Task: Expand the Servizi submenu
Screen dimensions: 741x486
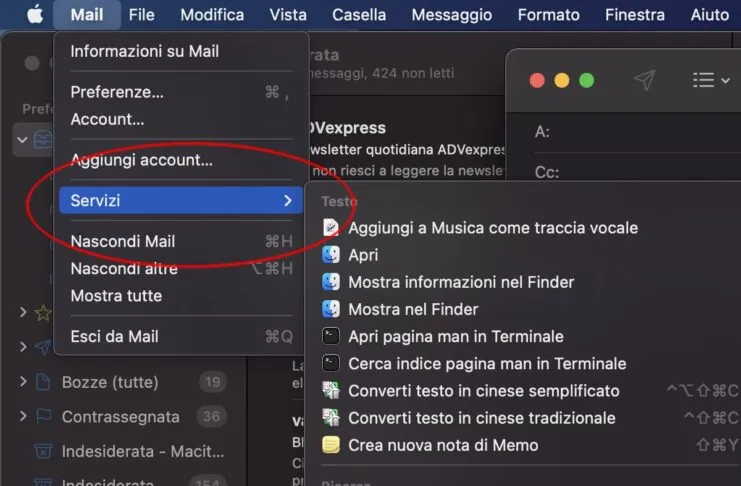Action: [181, 200]
